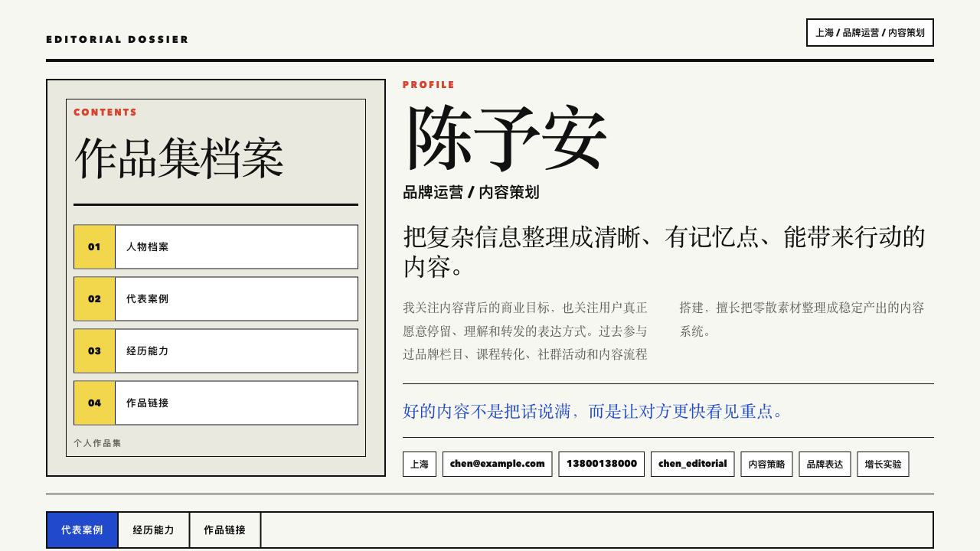The width and height of the screenshot is (980, 551).
Task: Click the 个人作品集 footer caption
Action: tap(97, 443)
